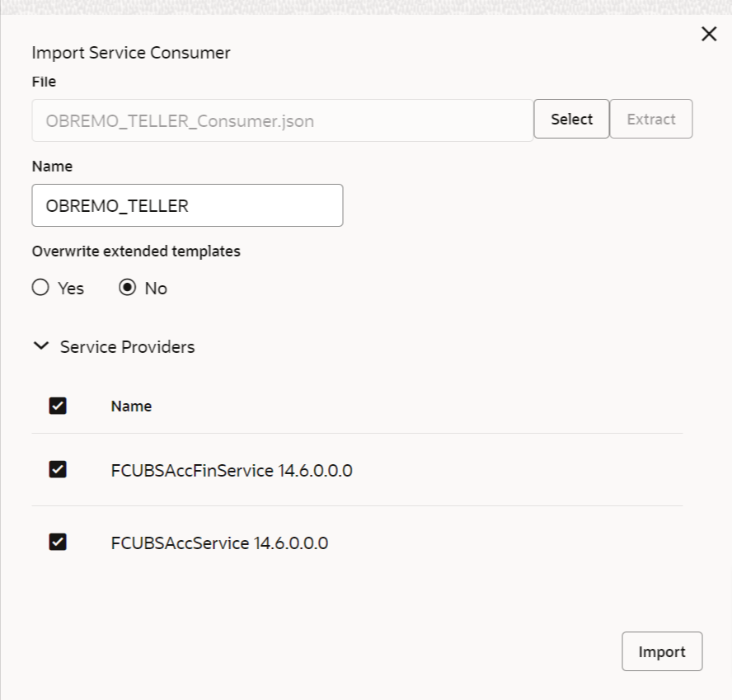
Task: Select the No radio option
Action: (127, 289)
